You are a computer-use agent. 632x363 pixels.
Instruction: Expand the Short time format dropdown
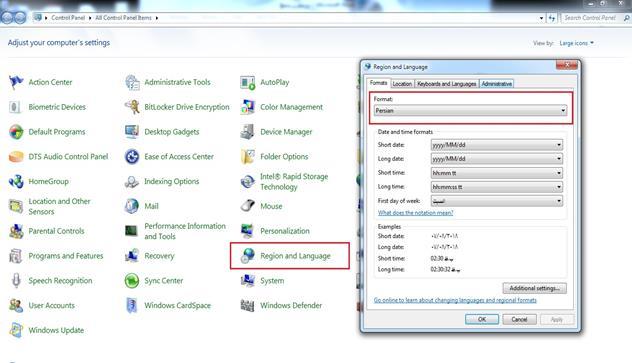tap(497, 173)
